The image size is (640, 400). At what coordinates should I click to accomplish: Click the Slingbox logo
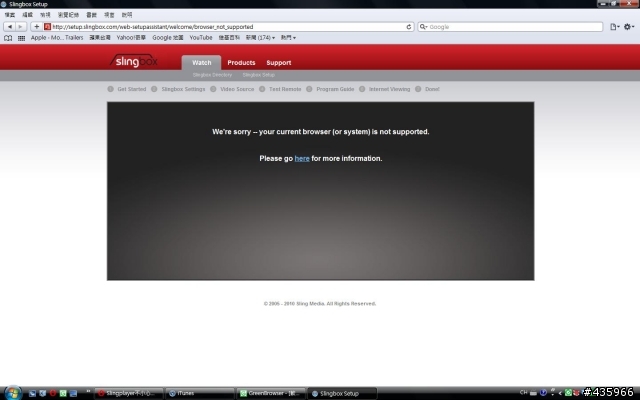pyautogui.click(x=134, y=61)
